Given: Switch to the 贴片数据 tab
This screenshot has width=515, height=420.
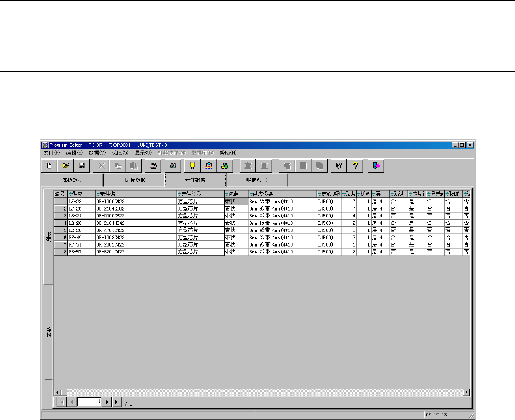Looking at the screenshot, I should click(135, 180).
